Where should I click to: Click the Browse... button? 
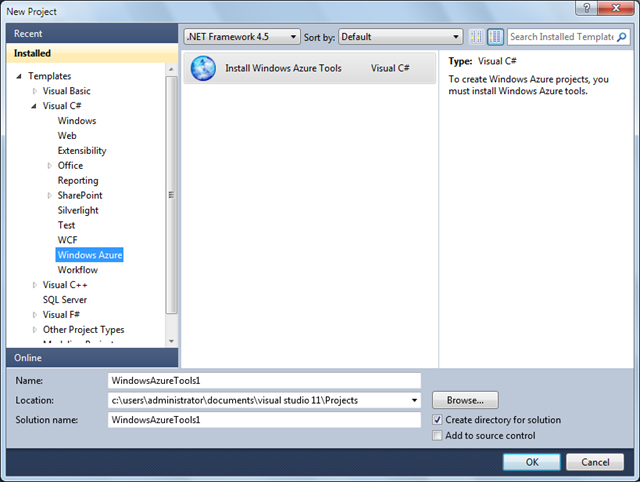pos(465,400)
